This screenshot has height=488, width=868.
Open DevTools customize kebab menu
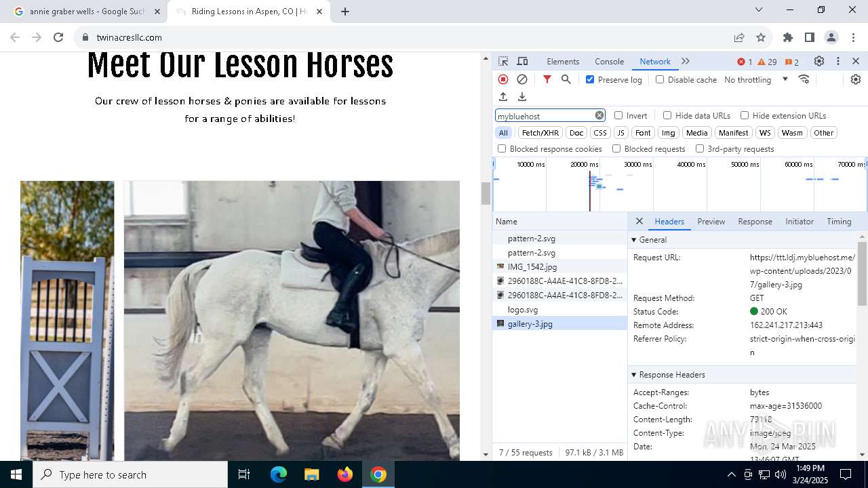[x=838, y=62]
